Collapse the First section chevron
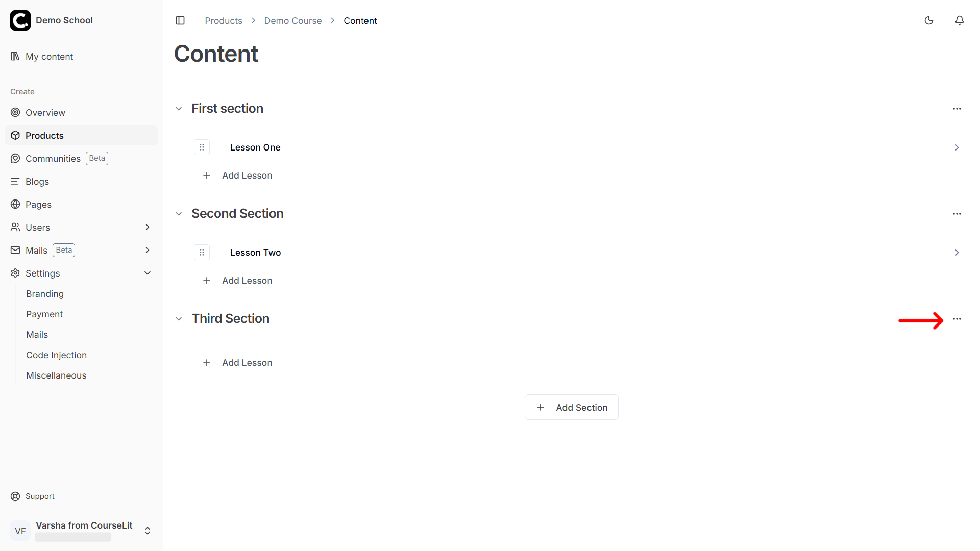This screenshot has width=980, height=551. 179,109
